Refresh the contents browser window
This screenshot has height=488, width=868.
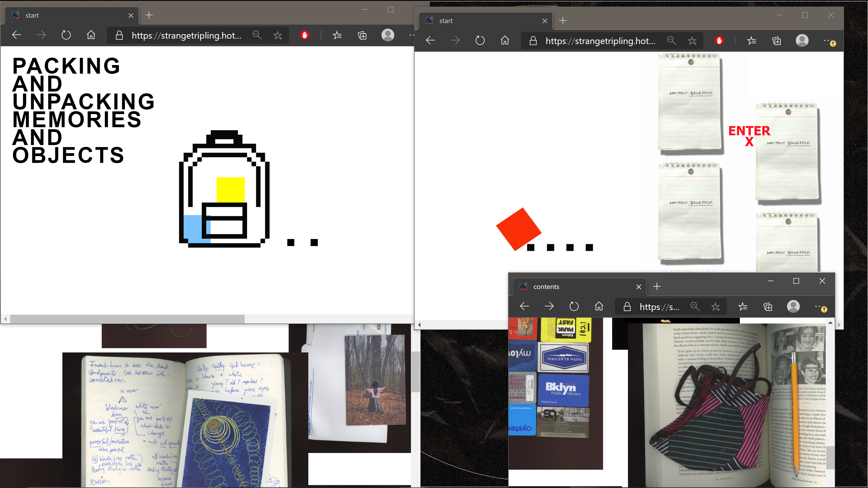coord(574,307)
